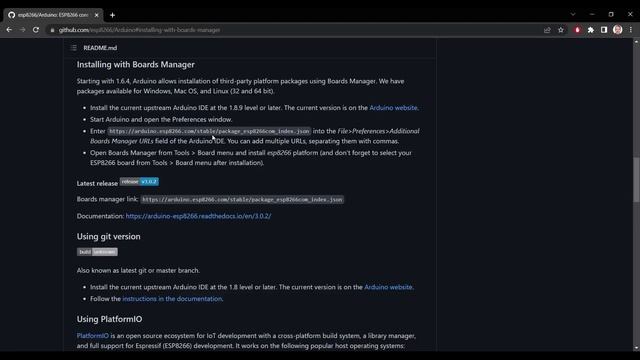Image resolution: width=640 pixels, height=360 pixels.
Task: Close the esp8266/Arduino tab
Action: [96, 15]
